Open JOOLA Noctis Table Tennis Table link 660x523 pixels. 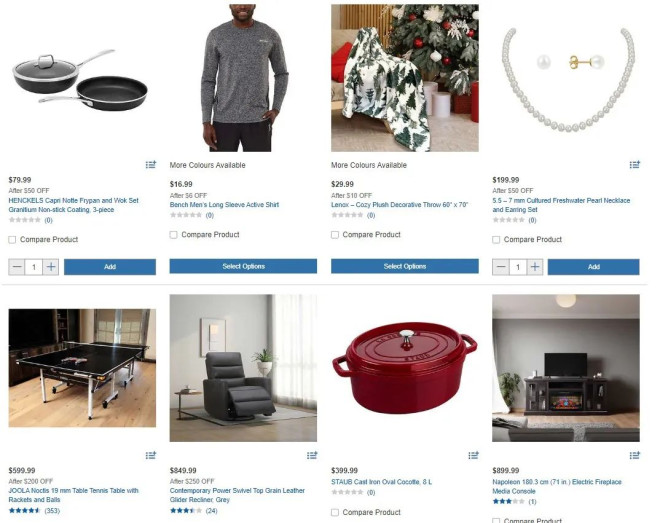point(73,495)
